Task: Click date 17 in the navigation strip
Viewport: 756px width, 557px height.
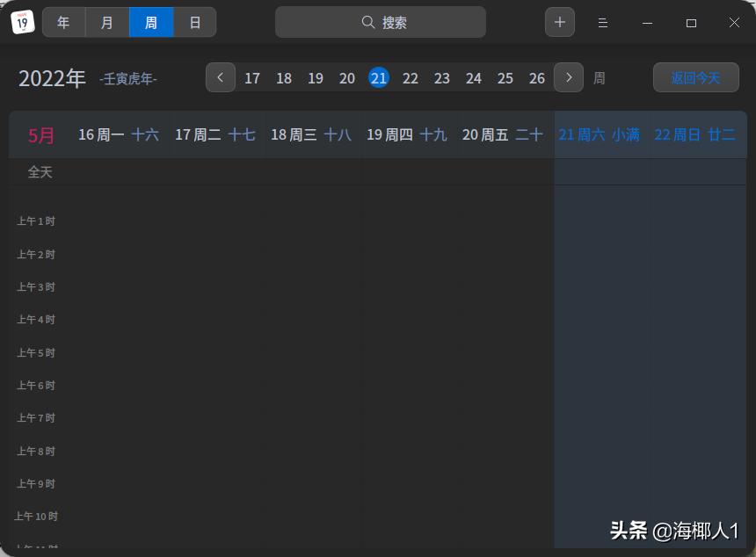Action: pyautogui.click(x=252, y=78)
